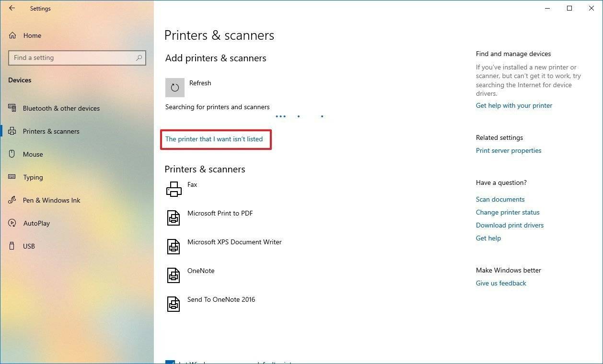Toggle the Let Windows manage my default printer checkbox

point(171,363)
